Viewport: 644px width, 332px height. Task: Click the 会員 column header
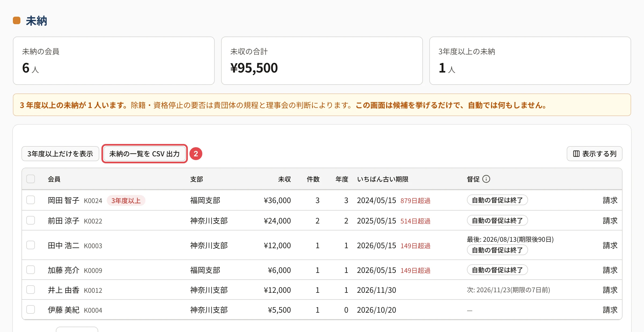tap(54, 179)
